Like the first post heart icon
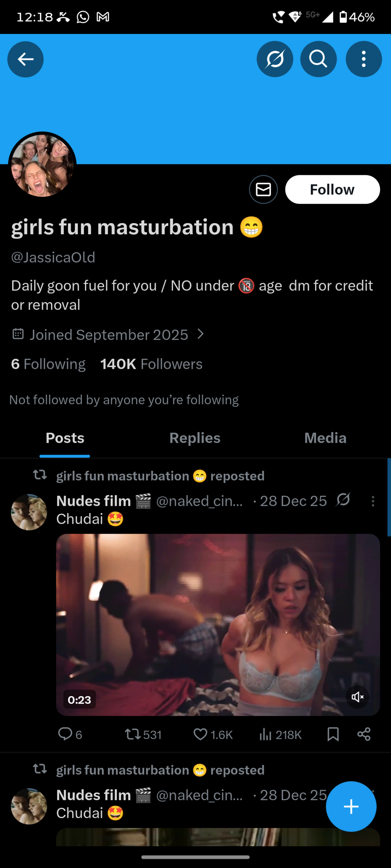Image resolution: width=391 pixels, height=868 pixels. 200,734
